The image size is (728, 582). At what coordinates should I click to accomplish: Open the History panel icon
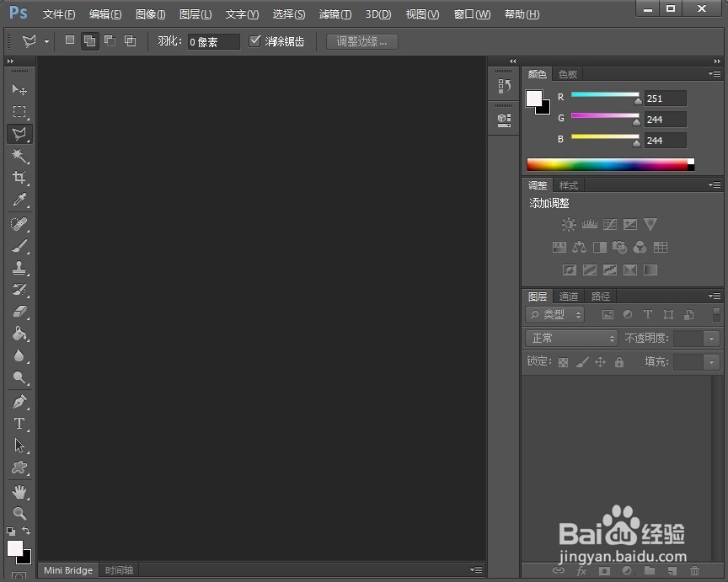click(x=504, y=86)
